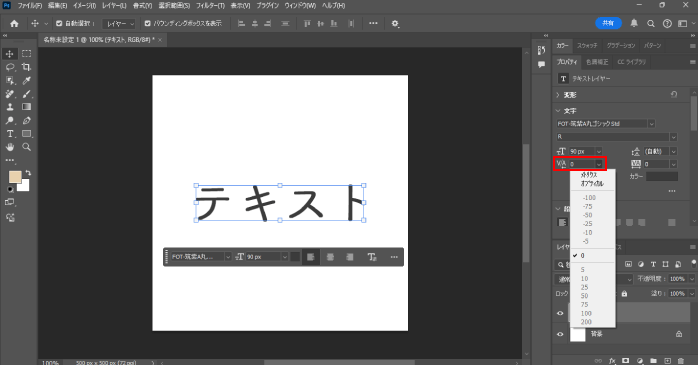Click the create new group folder icon
The height and width of the screenshot is (365, 698).
point(653,361)
